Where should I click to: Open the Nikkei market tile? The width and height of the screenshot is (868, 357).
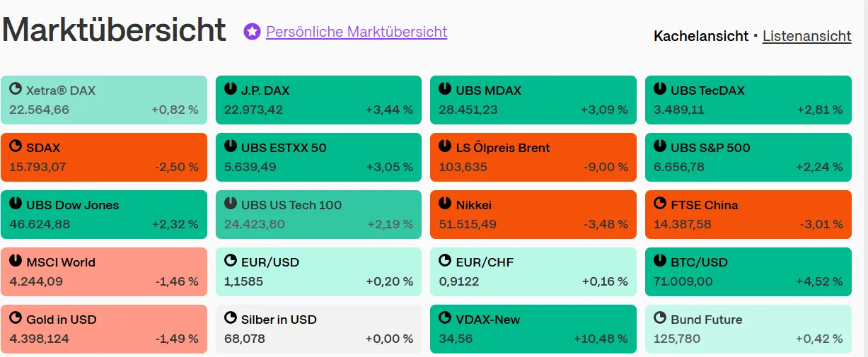coord(533,214)
